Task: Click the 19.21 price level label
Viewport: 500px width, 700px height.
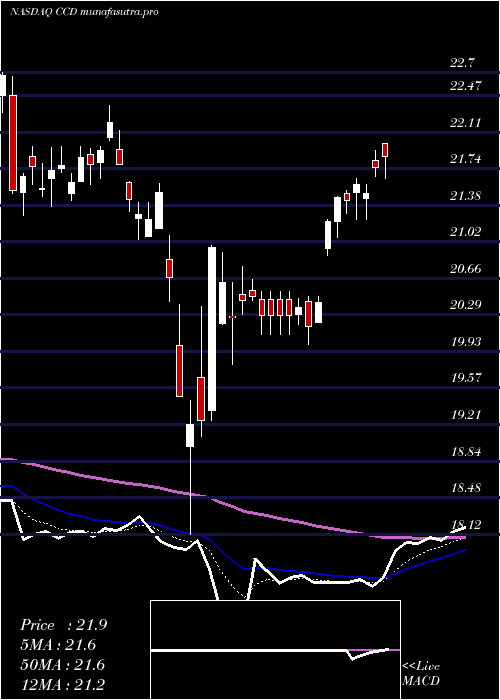Action: [466, 415]
